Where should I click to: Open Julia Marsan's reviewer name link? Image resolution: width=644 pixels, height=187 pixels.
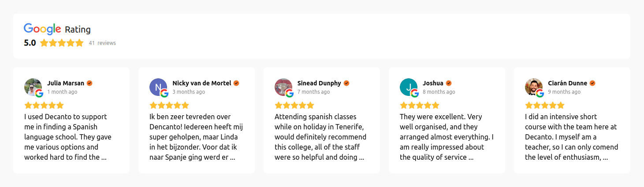[66, 83]
